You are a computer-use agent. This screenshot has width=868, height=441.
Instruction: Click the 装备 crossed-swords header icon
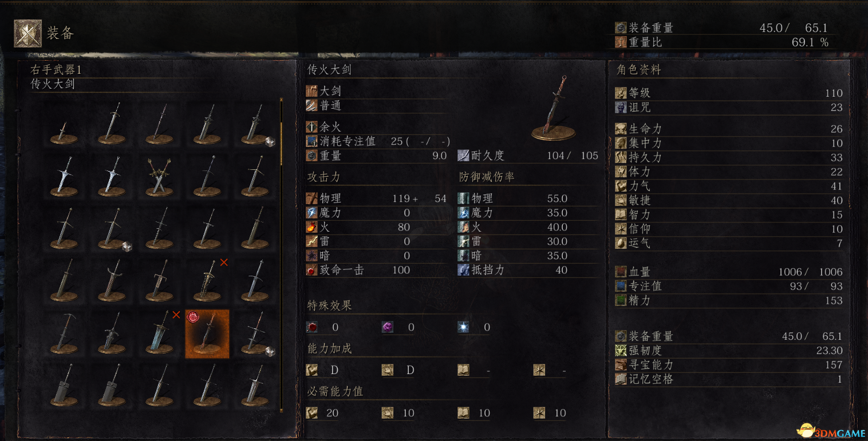pos(27,33)
